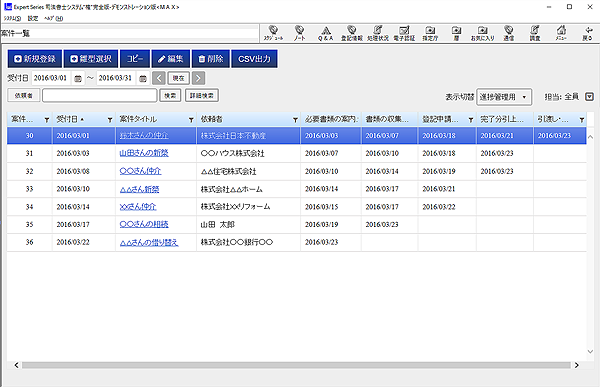Click the horizontal scrollbar left arrow
This screenshot has width=600, height=387.
[x=16, y=365]
